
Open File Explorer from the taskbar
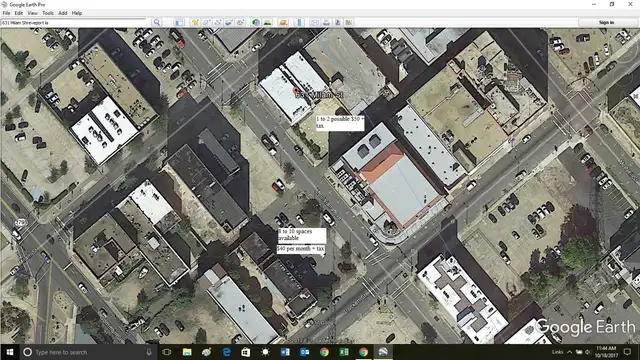187,352
